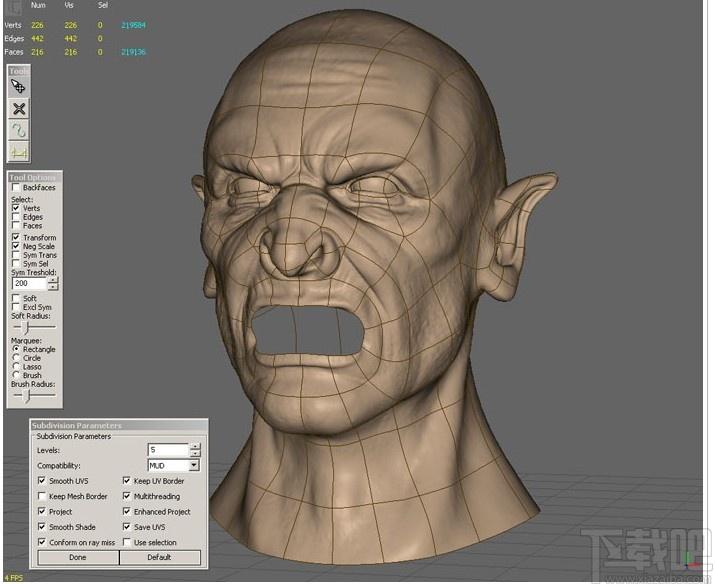Click the top-left corner window icon

point(15,6)
